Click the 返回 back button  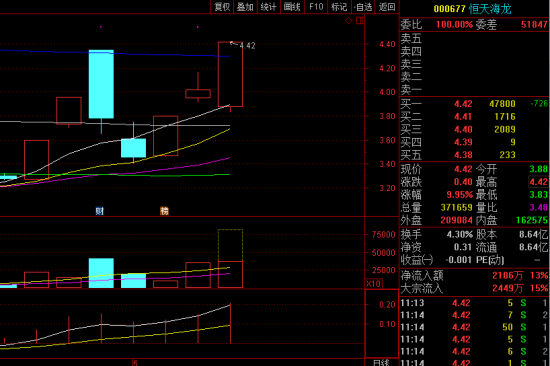[387, 7]
